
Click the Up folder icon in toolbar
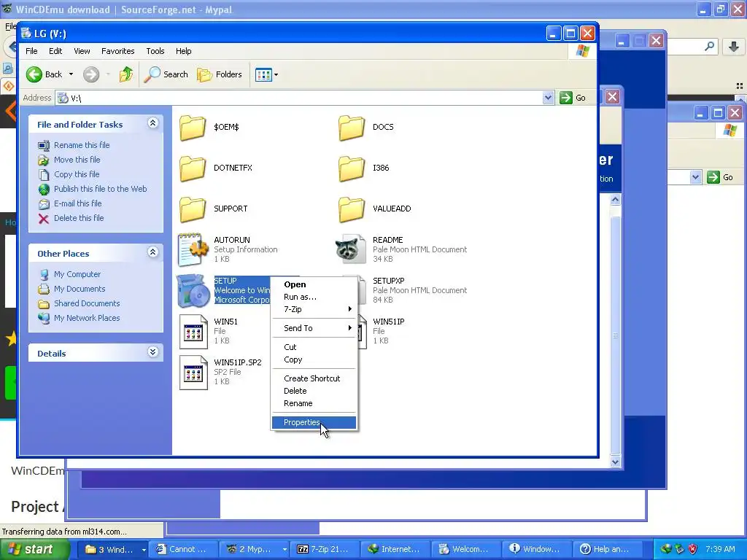[x=126, y=74]
